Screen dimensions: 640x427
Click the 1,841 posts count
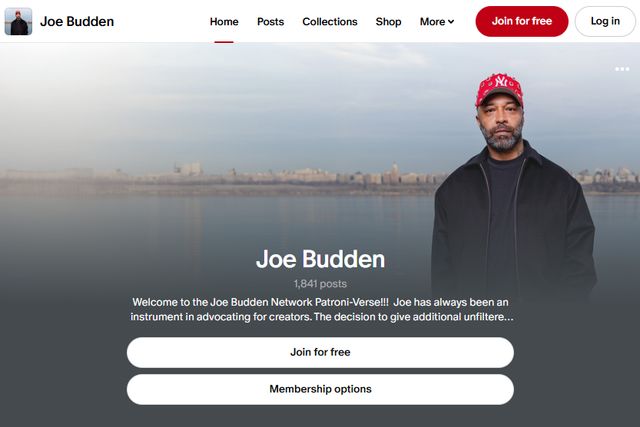click(x=320, y=284)
